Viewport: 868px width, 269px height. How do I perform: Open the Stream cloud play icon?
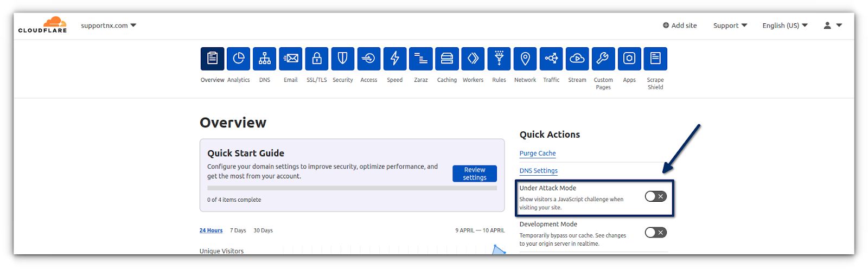577,59
